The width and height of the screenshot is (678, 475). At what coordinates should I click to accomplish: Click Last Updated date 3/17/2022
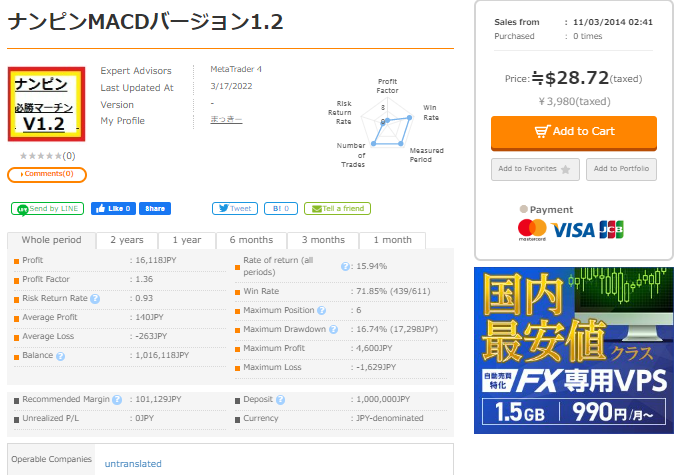point(231,86)
